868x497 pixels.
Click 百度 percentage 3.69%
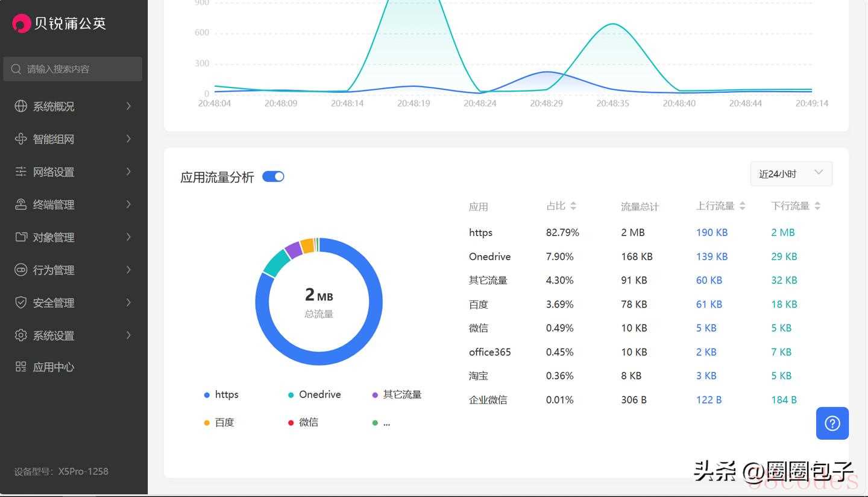(x=559, y=304)
